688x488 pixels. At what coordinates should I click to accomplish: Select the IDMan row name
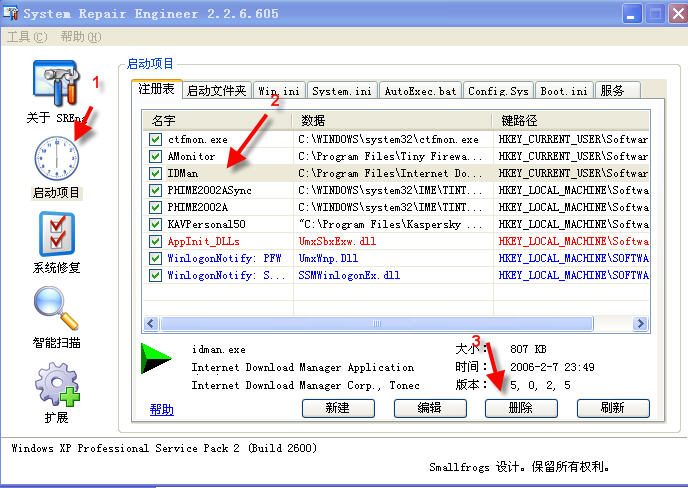tap(183, 173)
